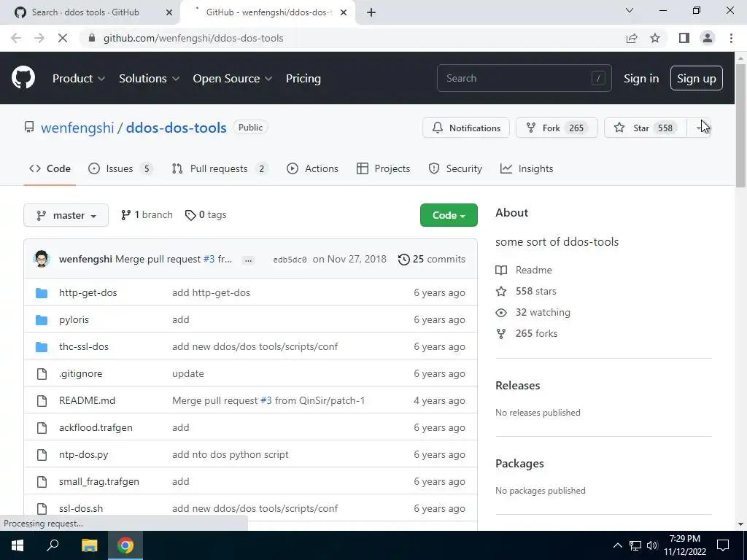Viewport: 747px width, 560px height.
Task: Open 558 stars in About sidebar
Action: pos(535,291)
